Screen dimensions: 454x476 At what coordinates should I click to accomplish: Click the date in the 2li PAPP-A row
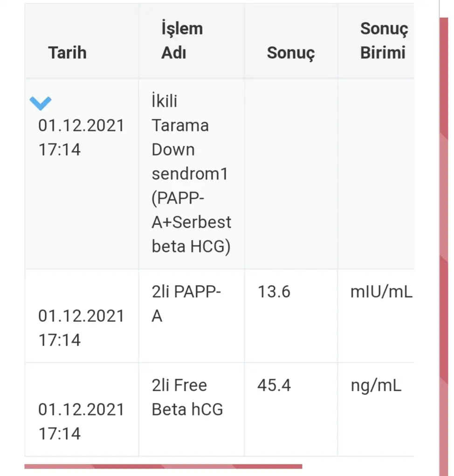(x=81, y=328)
